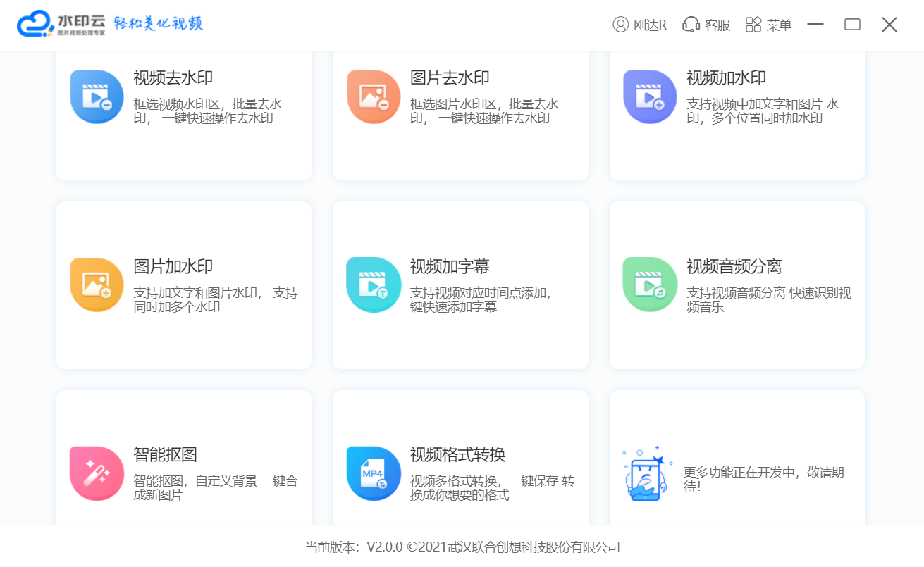Click the 视频加字幕 card description text
This screenshot has width=924, height=567.
491,298
